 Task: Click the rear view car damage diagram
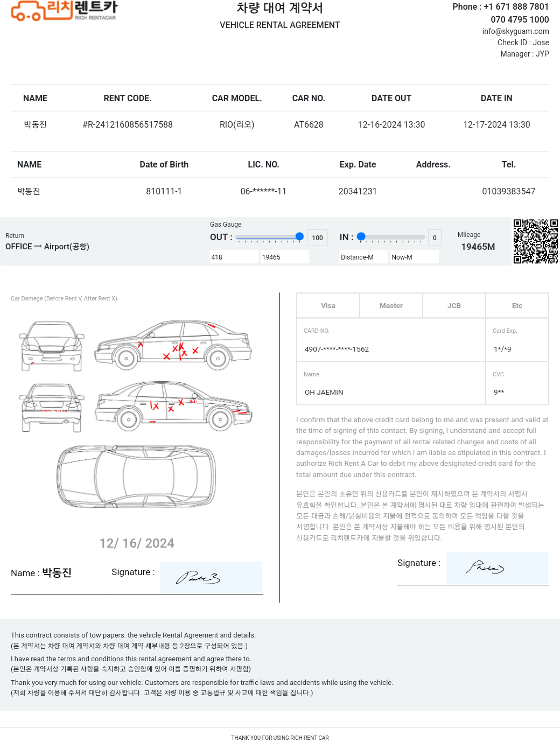coord(52,408)
